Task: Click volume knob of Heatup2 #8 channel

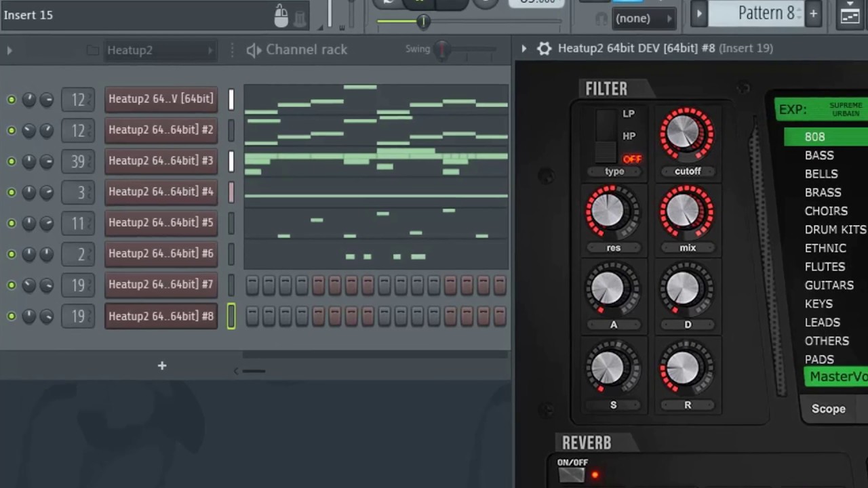Action: pyautogui.click(x=46, y=316)
